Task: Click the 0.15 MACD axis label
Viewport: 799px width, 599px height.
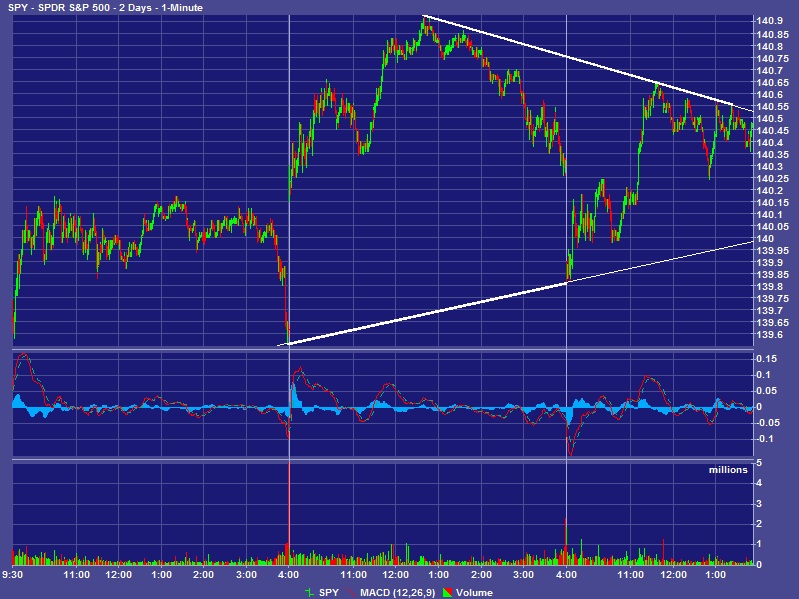Action: pyautogui.click(x=766, y=359)
